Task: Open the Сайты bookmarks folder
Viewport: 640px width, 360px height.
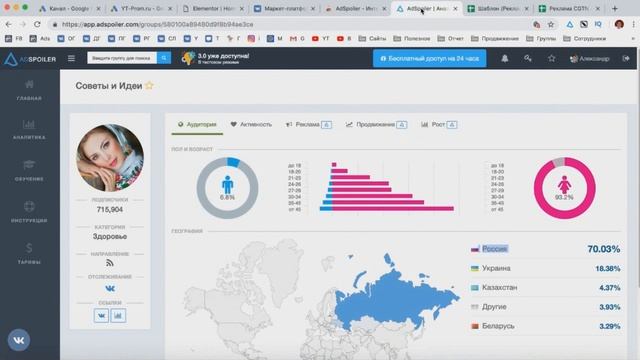Action: click(x=372, y=38)
